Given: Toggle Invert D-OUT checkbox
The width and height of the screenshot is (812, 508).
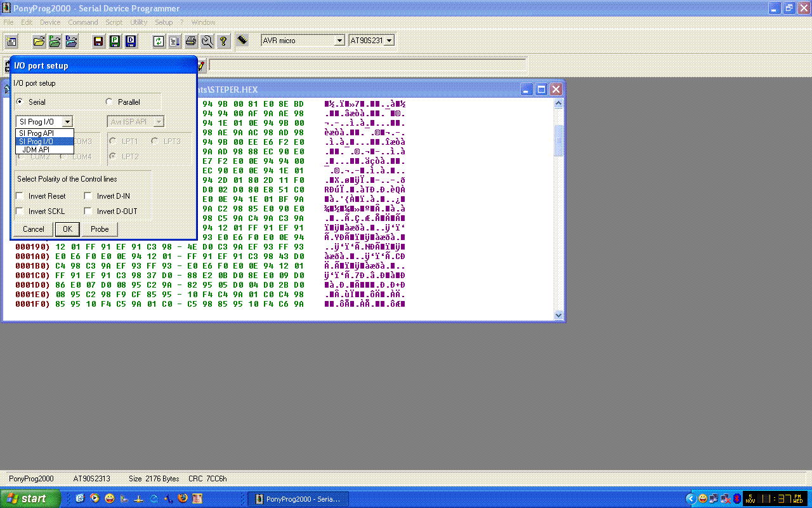Looking at the screenshot, I should [88, 211].
